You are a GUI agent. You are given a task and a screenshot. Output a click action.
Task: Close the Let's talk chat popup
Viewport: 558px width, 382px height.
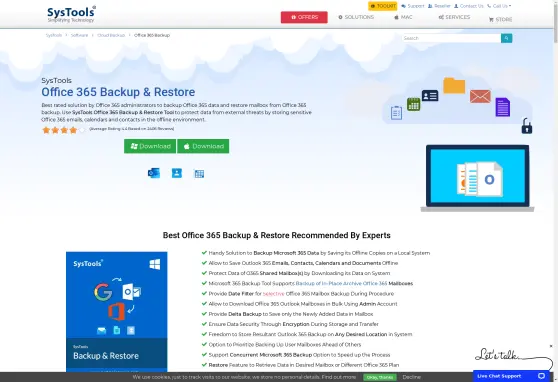coord(551,346)
